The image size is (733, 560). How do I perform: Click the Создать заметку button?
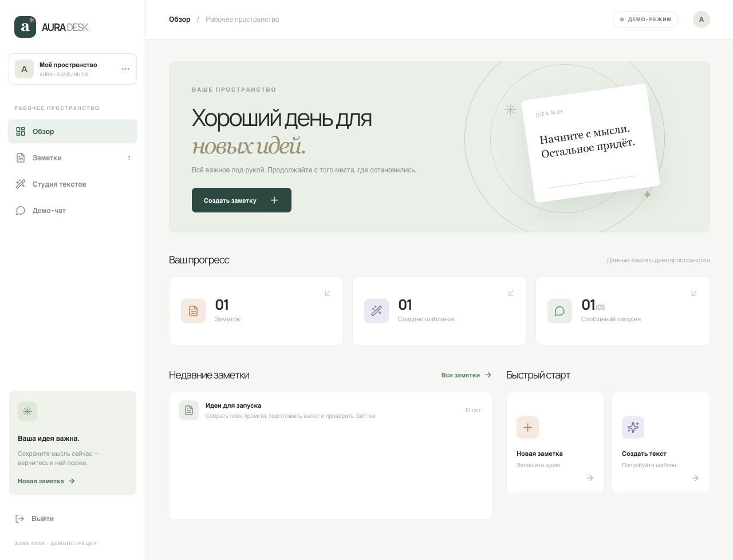(242, 200)
